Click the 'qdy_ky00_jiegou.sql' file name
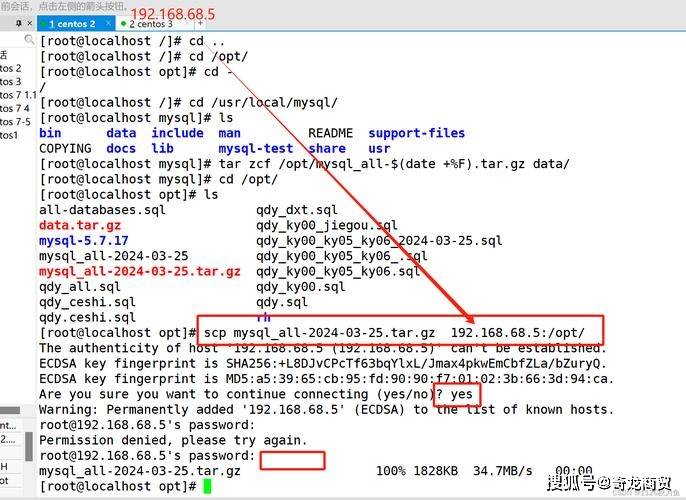686x500 pixels. 326,226
